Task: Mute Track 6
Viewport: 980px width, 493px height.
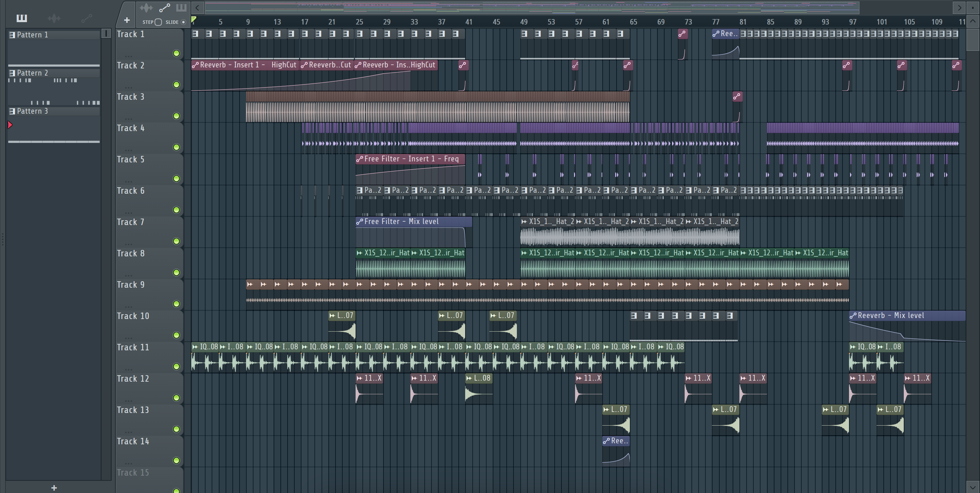Action: pos(176,210)
